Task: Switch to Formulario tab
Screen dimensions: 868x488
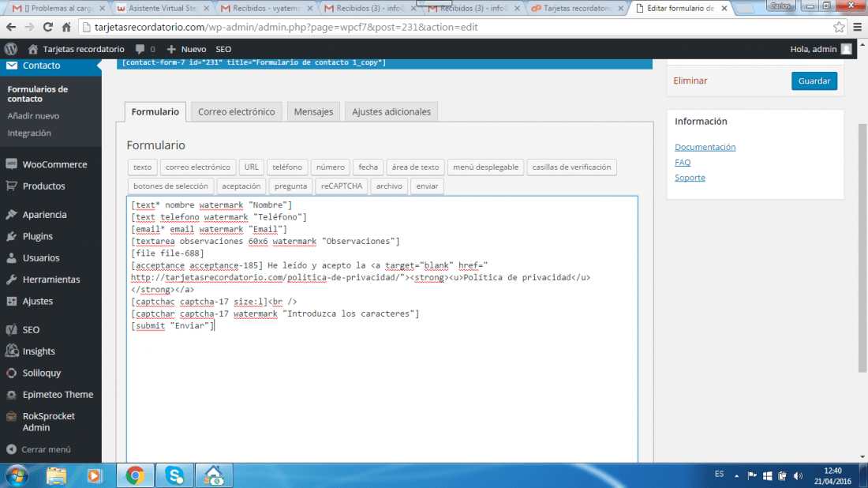Action: 155,111
